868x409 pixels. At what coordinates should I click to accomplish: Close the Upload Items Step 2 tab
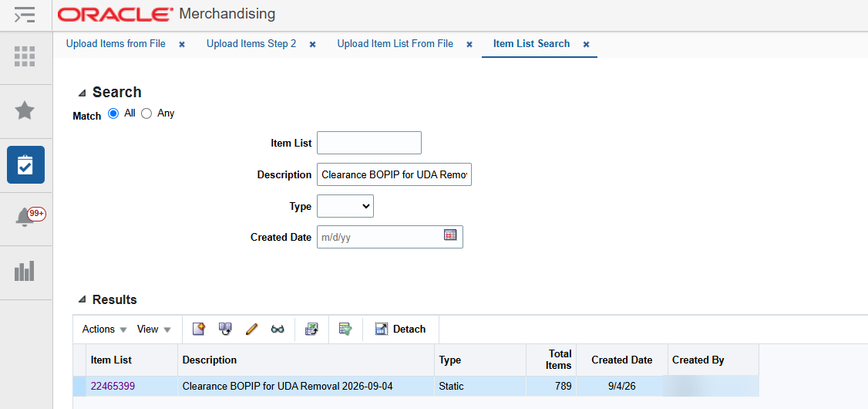pos(312,44)
